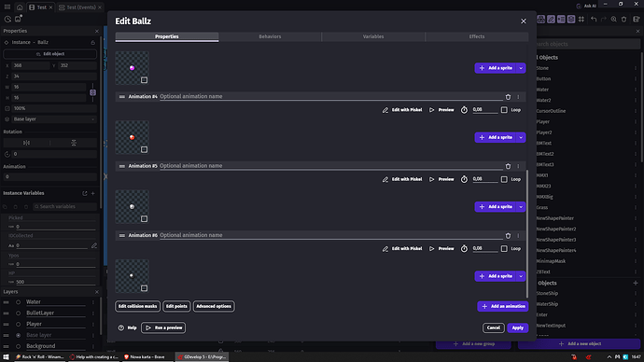Click the home icon in top bar
This screenshot has width=644, height=362.
point(20,7)
